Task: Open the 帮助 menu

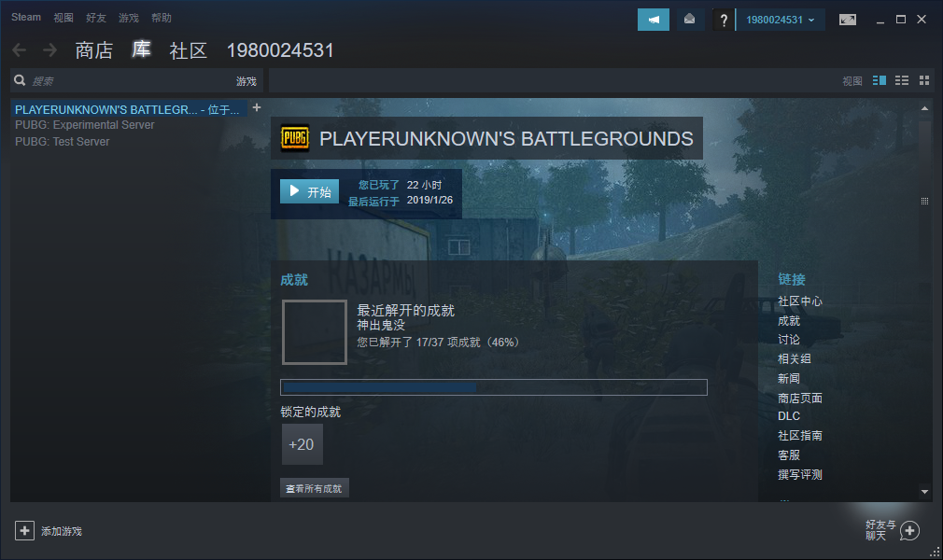Action: pyautogui.click(x=162, y=18)
